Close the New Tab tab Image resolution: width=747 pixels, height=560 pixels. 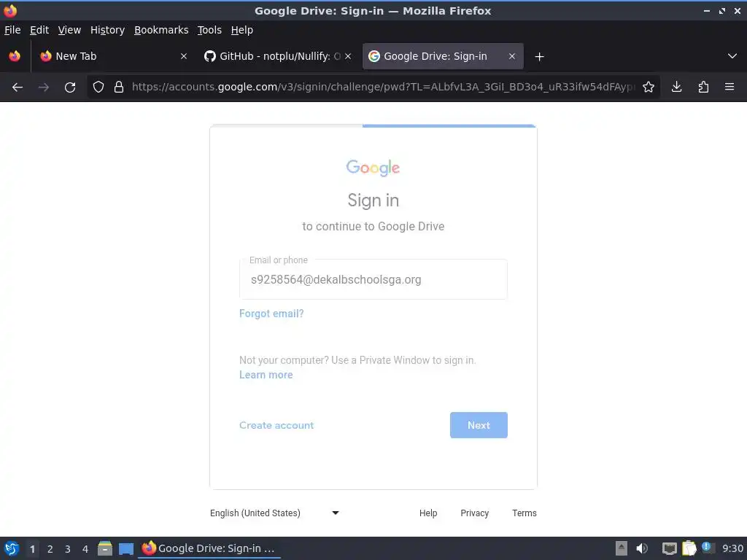183,56
